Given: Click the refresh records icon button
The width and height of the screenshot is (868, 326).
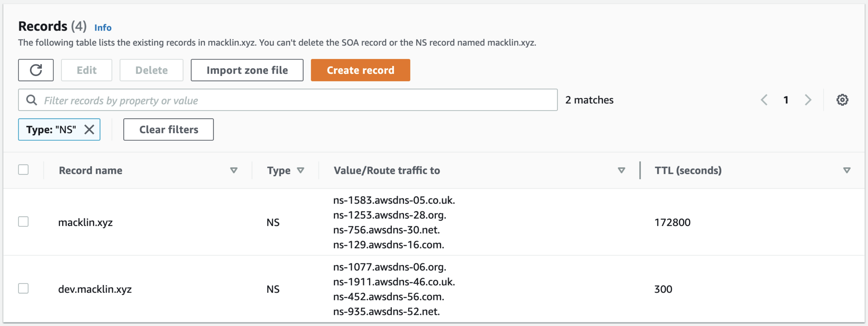Looking at the screenshot, I should [36, 70].
